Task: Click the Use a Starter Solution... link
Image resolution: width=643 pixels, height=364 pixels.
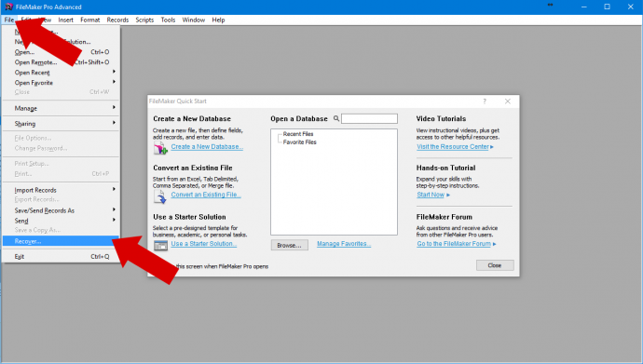Action: [204, 244]
